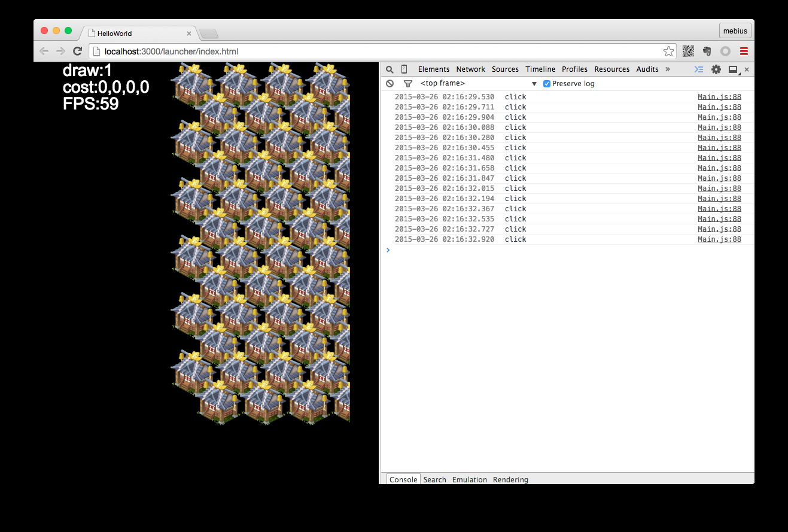Select the HelloWorld browser tab

[139, 33]
